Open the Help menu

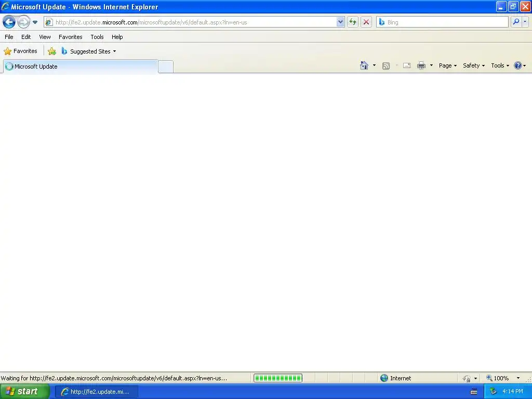[117, 37]
